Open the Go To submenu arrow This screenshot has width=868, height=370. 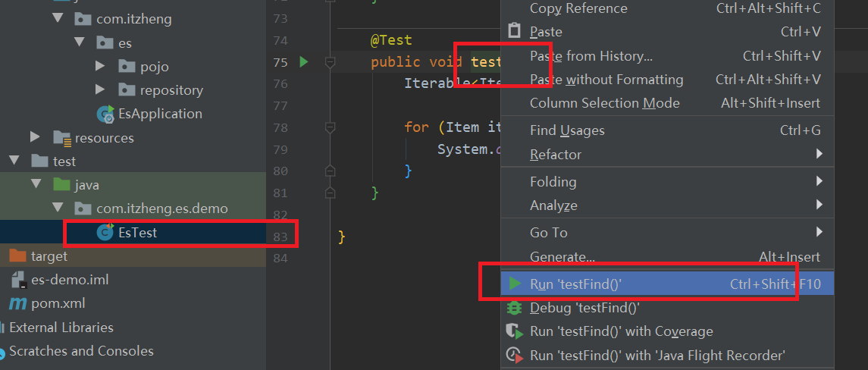point(819,232)
